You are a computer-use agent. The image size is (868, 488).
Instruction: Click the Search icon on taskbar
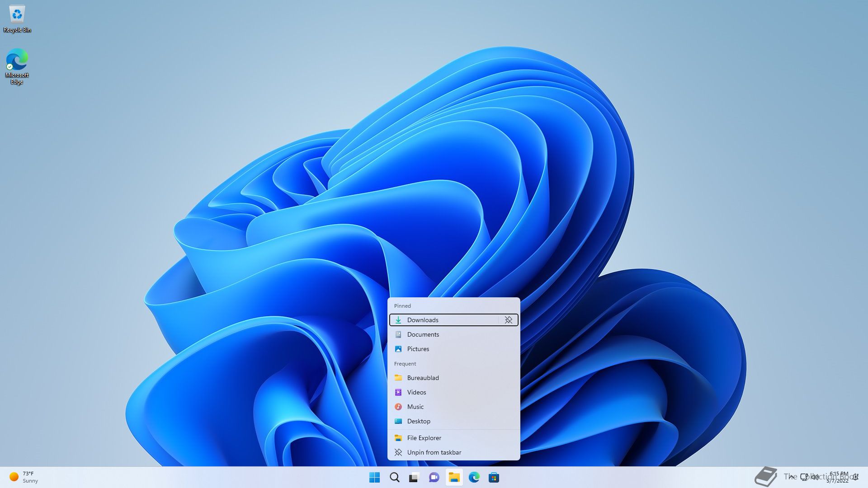coord(394,477)
